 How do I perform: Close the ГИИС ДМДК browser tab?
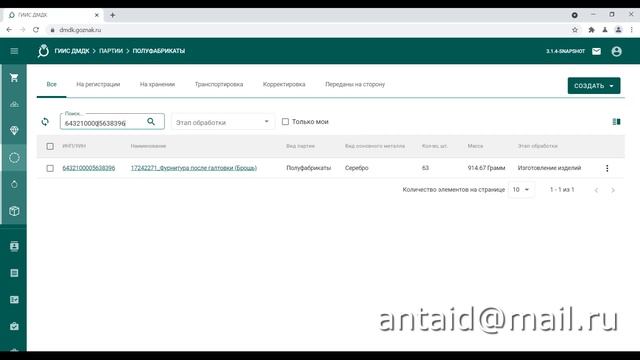click(97, 15)
